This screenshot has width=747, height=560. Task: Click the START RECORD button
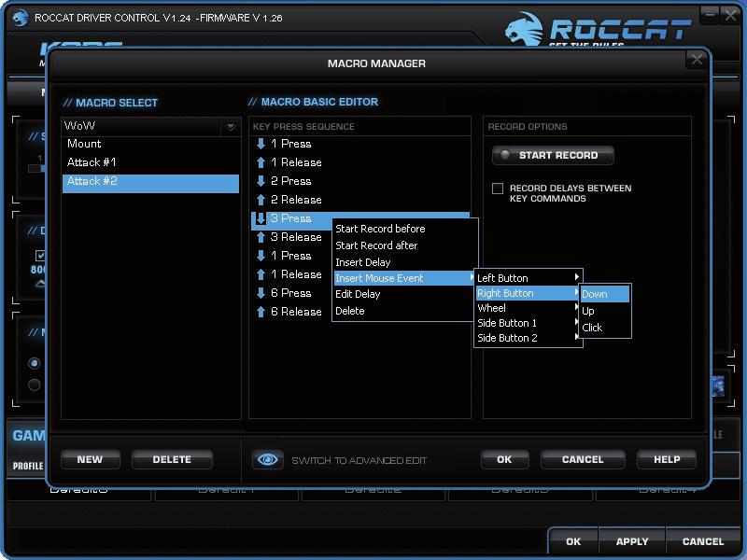[x=553, y=155]
